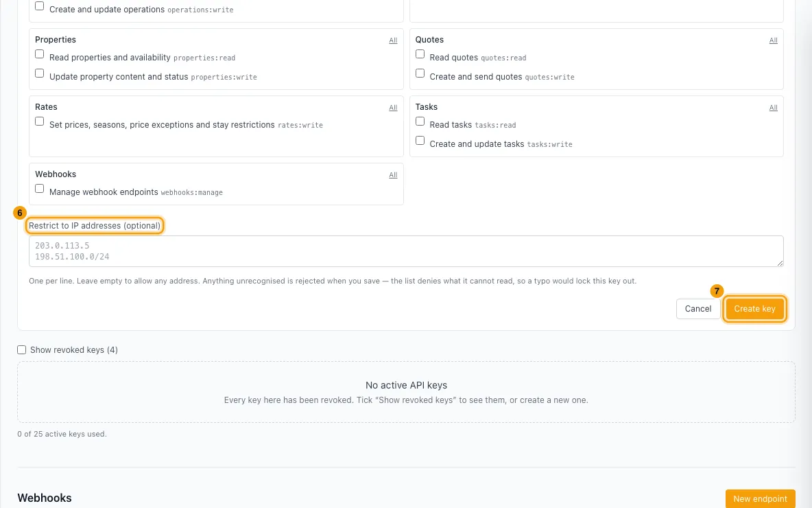Click the 'tasks:write' scope code
Viewport: 812px width, 508px height.
pos(549,145)
